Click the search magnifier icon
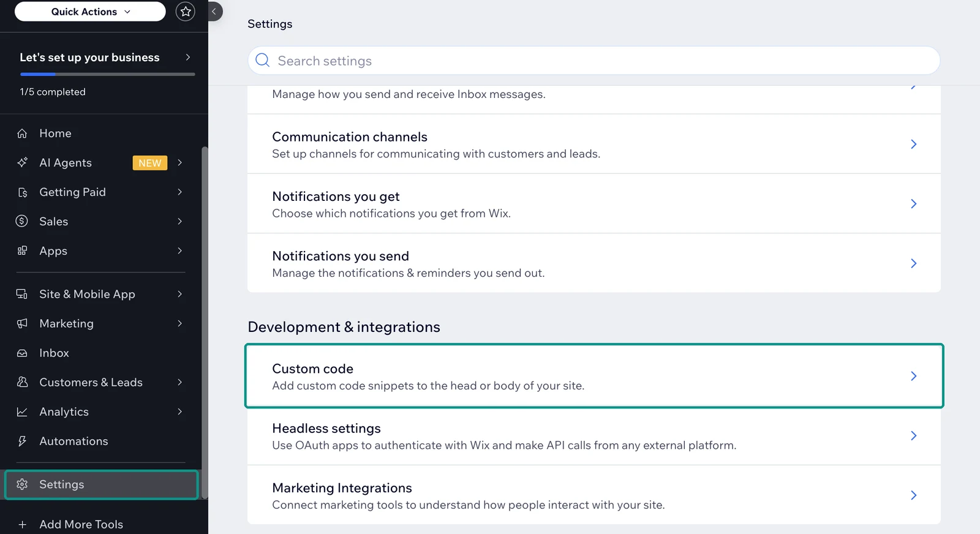The width and height of the screenshot is (980, 534). pyautogui.click(x=263, y=60)
